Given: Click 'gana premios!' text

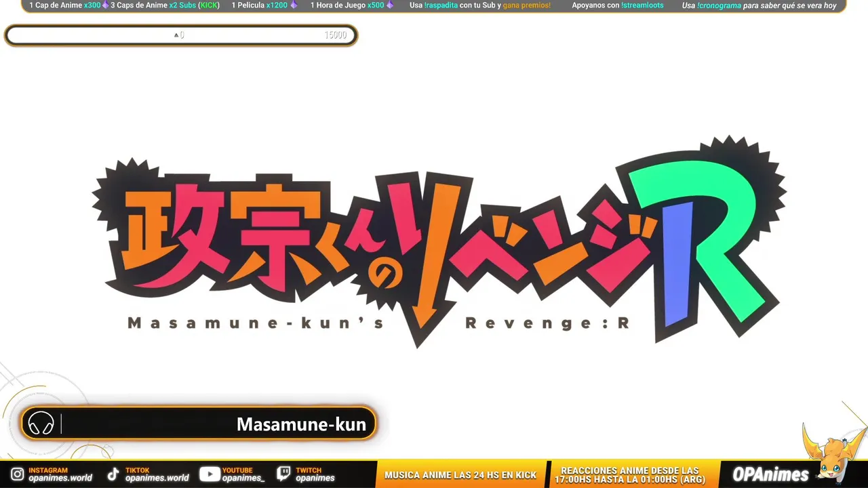Looking at the screenshot, I should [527, 5].
